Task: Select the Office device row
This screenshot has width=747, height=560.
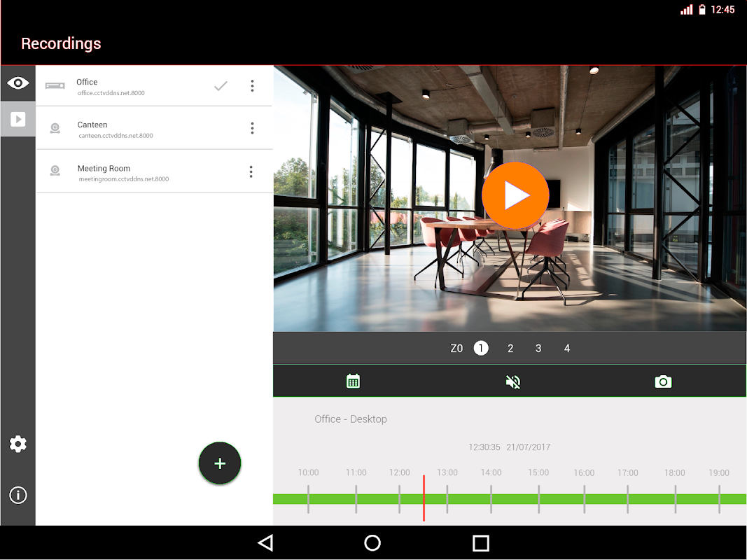Action: click(x=154, y=85)
